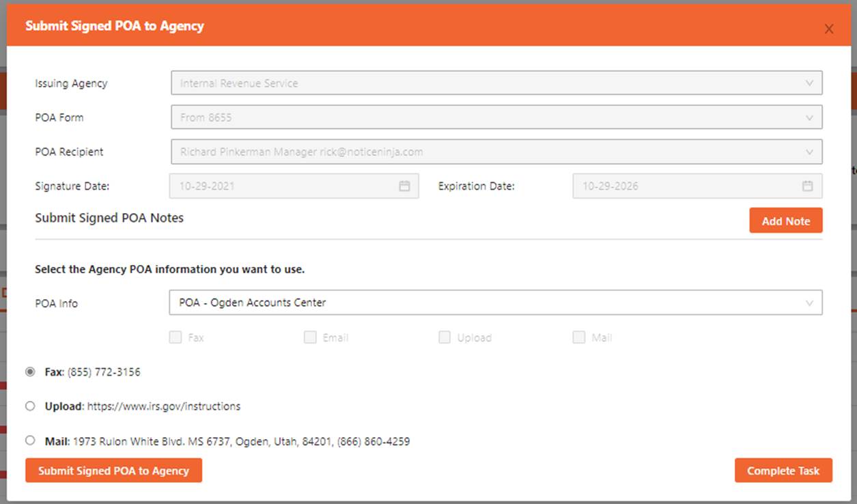Screen dimensions: 857x504
Task: Expand the Issuing Agency dropdown
Action: [809, 83]
